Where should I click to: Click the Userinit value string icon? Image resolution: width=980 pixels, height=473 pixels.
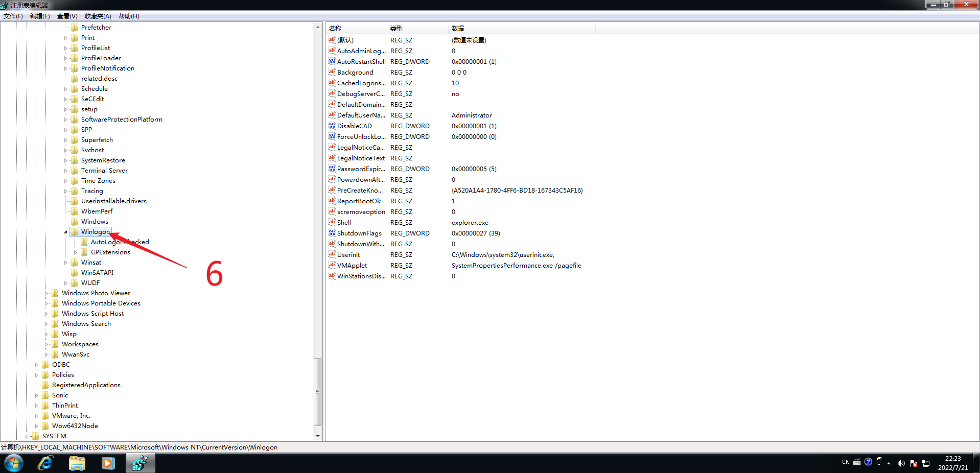pyautogui.click(x=332, y=254)
